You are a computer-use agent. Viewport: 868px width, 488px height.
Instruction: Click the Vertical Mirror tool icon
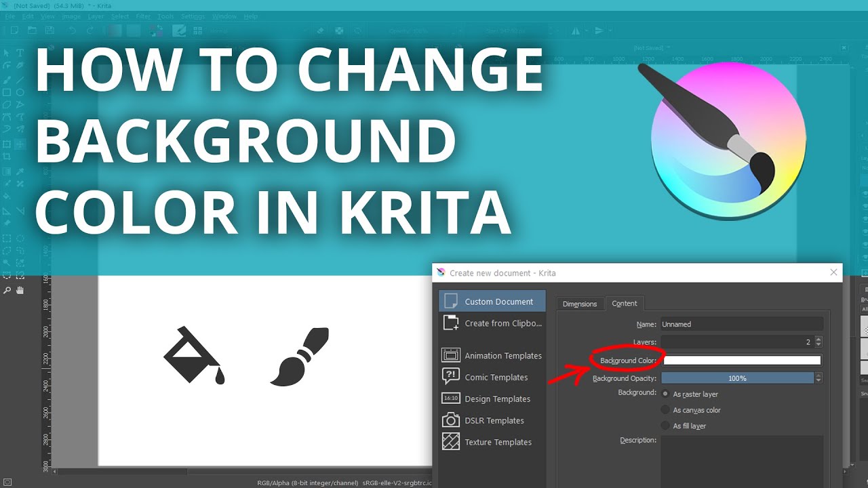[x=599, y=30]
